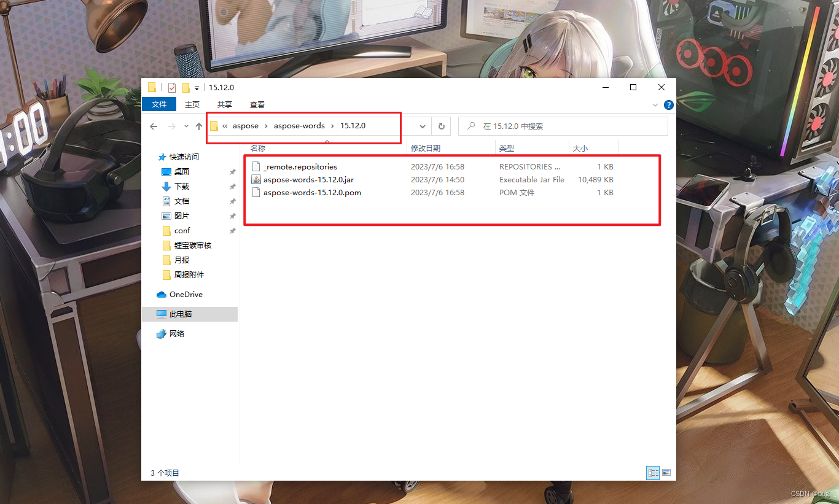Open 图片 in navigation pane

point(182,215)
